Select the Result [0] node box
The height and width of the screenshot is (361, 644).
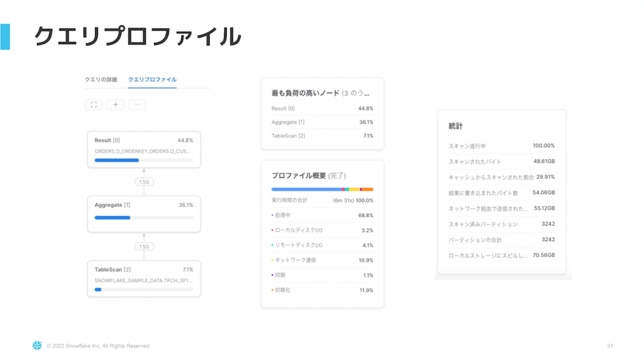[x=144, y=149]
